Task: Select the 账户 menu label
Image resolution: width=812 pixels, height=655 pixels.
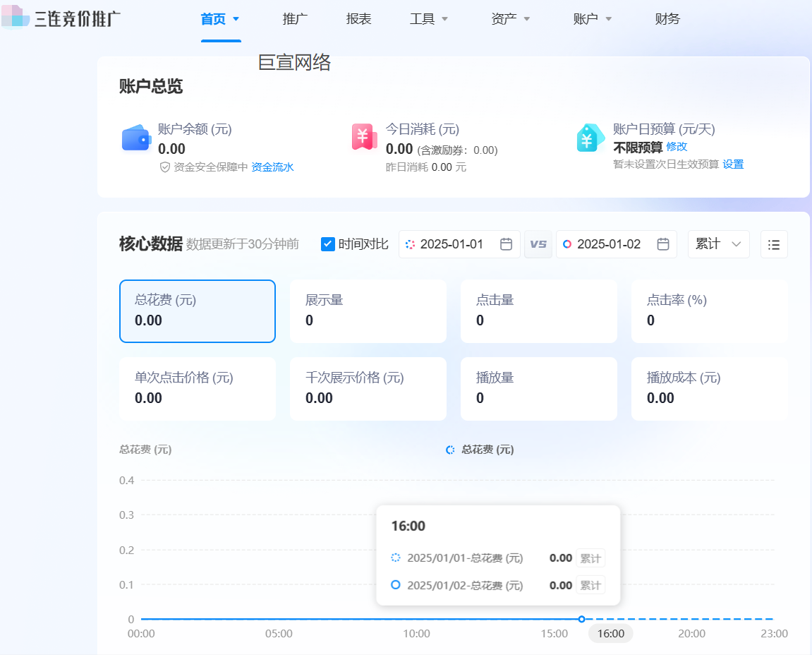Action: (586, 19)
